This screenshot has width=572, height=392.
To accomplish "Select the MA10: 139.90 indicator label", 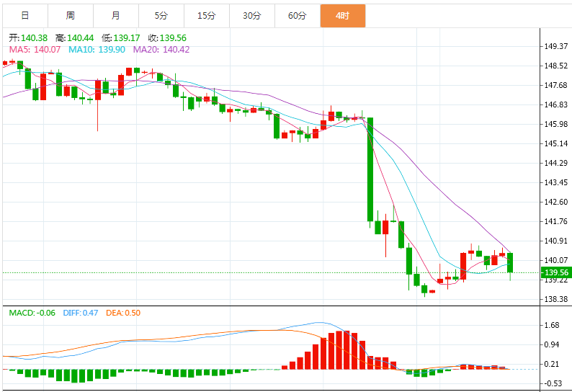I will click(97, 50).
